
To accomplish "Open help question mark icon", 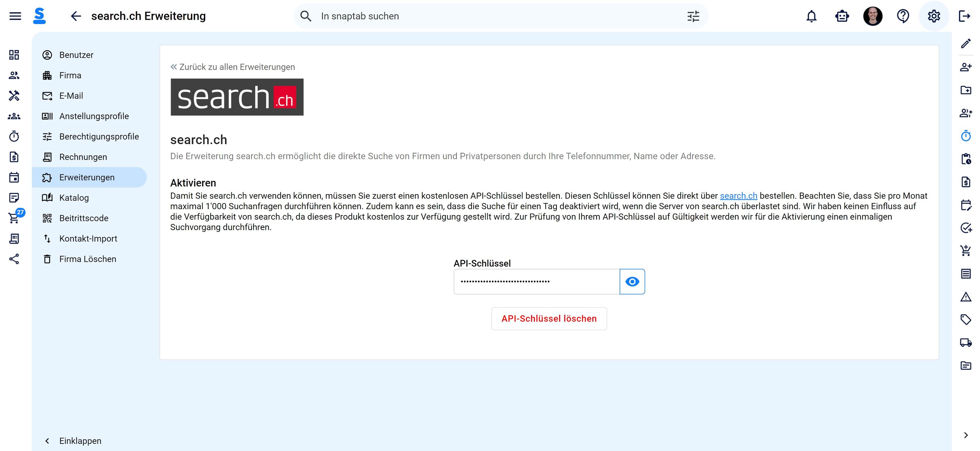I will point(903,16).
